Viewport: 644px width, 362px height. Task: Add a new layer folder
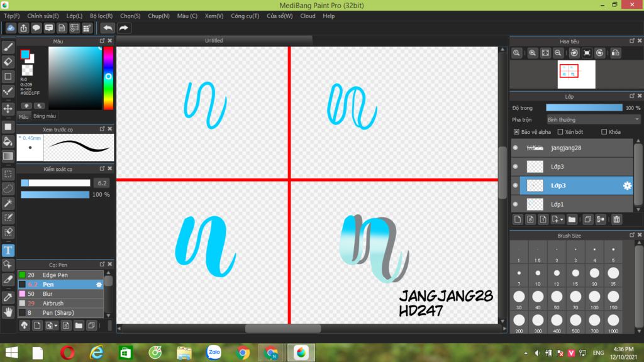pos(572,219)
